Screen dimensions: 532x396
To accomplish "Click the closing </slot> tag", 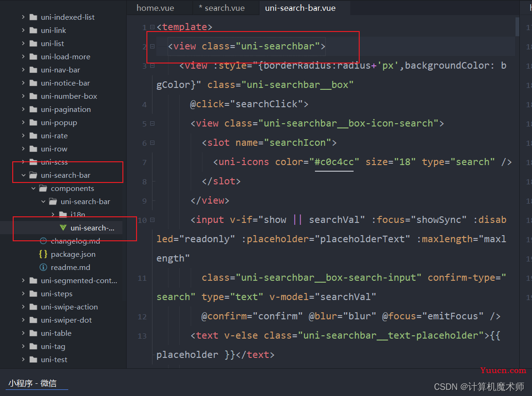I will click(x=221, y=182).
